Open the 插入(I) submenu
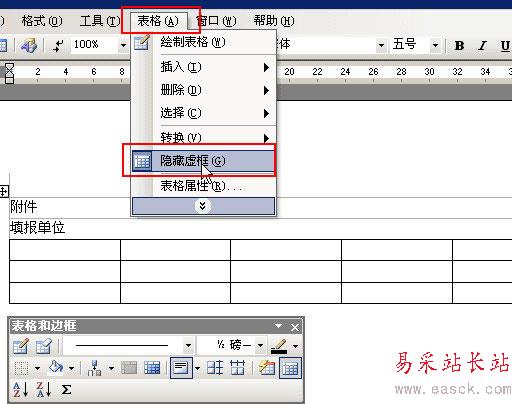Screen dimensions: 512x404 coord(204,67)
